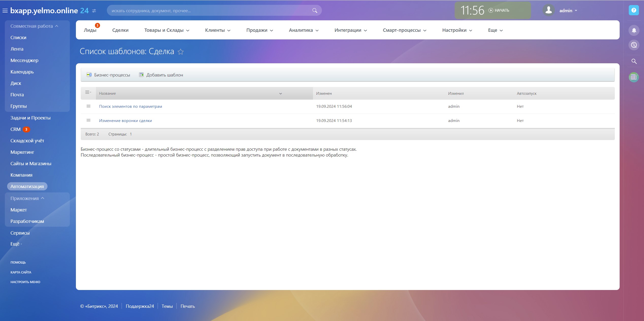Expand the Товары и Склады dropdown
The width and height of the screenshot is (644, 321).
[167, 30]
